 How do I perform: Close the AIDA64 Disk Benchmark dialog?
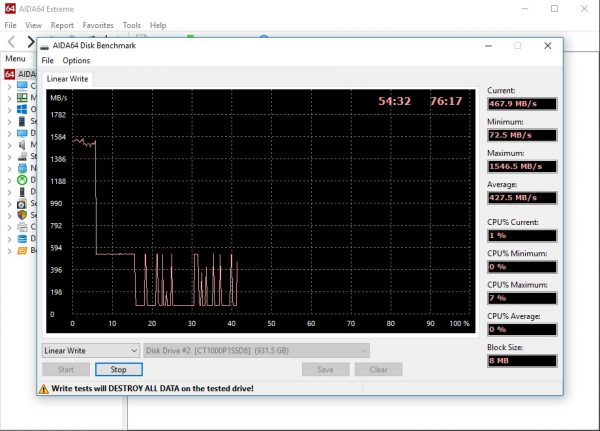click(548, 46)
